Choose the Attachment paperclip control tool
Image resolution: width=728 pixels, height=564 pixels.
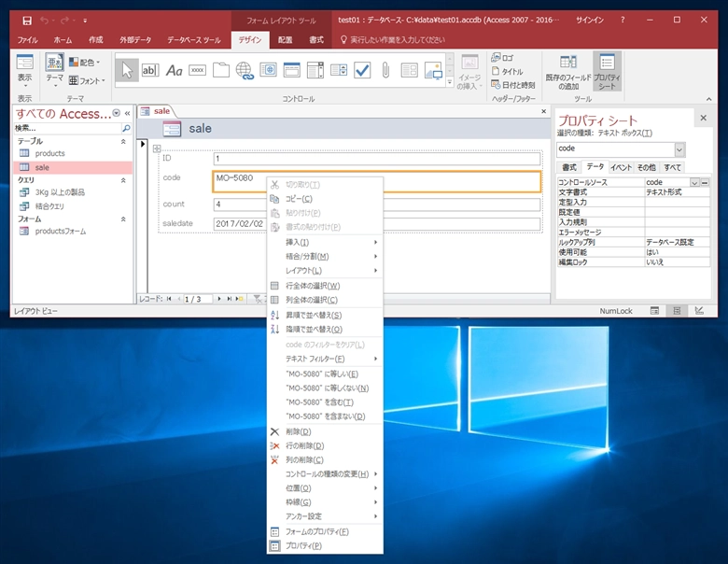click(385, 71)
